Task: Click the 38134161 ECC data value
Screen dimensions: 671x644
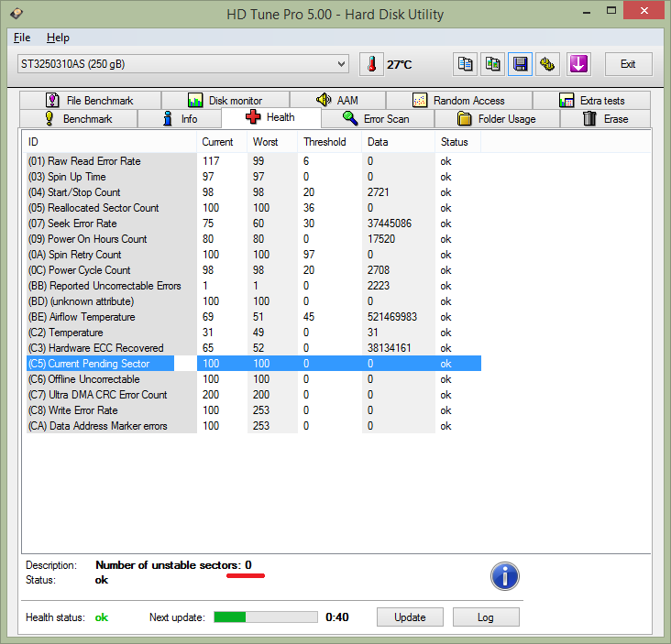Action: tap(389, 348)
